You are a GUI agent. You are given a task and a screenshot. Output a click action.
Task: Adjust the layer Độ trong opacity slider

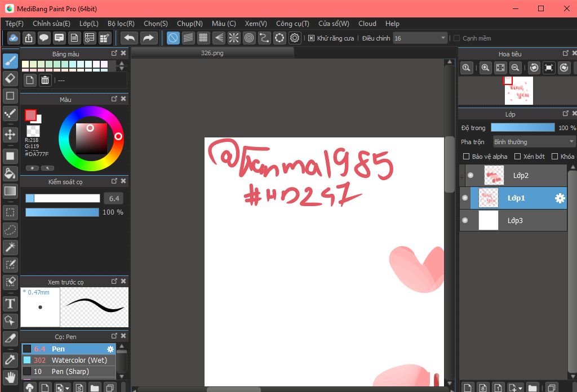523,128
